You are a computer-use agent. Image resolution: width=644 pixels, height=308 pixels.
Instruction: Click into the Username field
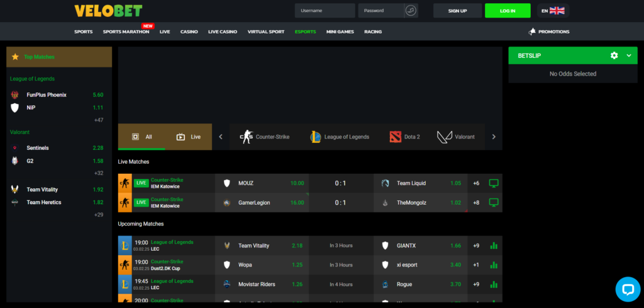[325, 11]
